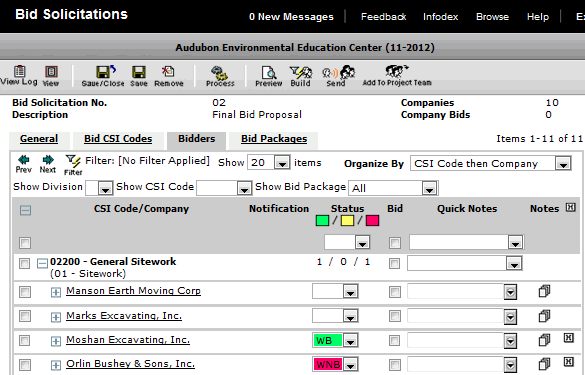The width and height of the screenshot is (585, 375).
Task: Click the Save/Close toolbar icon
Action: click(103, 76)
